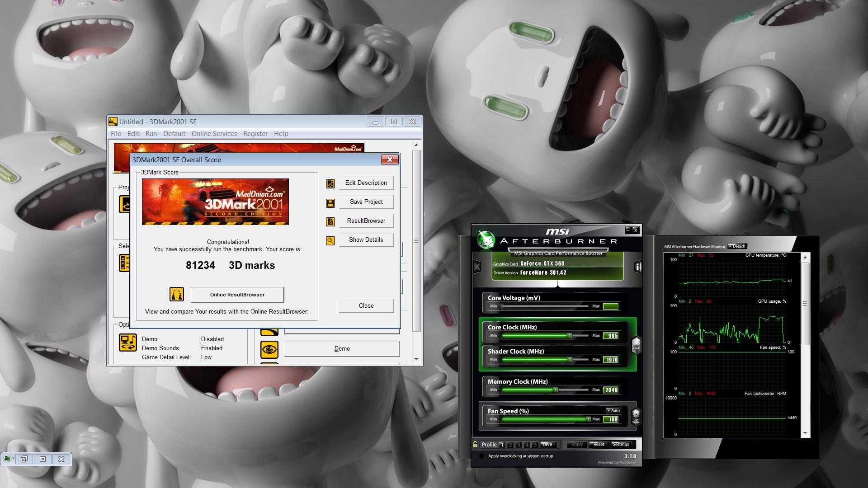This screenshot has height=488, width=868.
Task: Click the Memory Clock slider handle
Action: coord(556,390)
